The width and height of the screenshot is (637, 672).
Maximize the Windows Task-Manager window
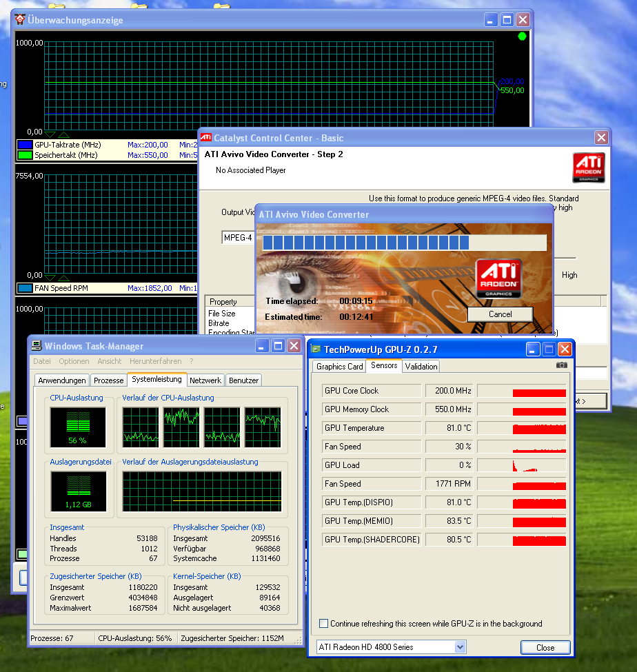(x=278, y=345)
